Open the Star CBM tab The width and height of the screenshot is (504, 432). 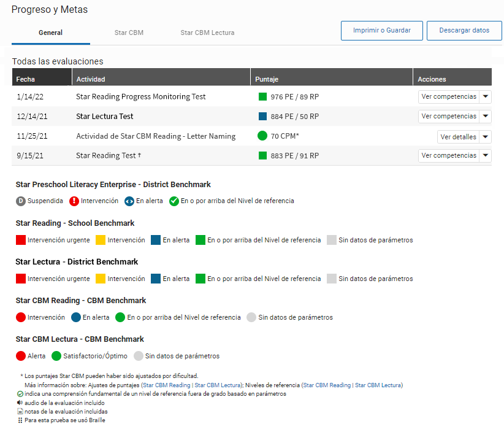tap(129, 33)
